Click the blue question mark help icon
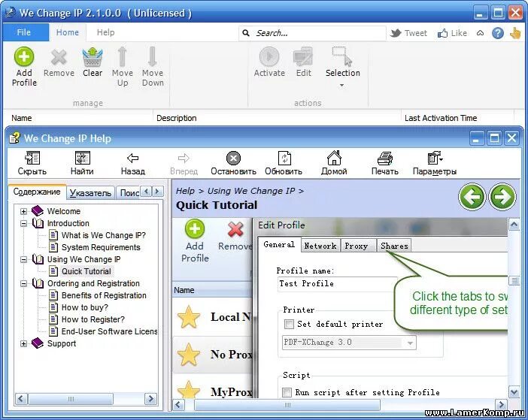Screen dimensions: 528x420 [498, 33]
